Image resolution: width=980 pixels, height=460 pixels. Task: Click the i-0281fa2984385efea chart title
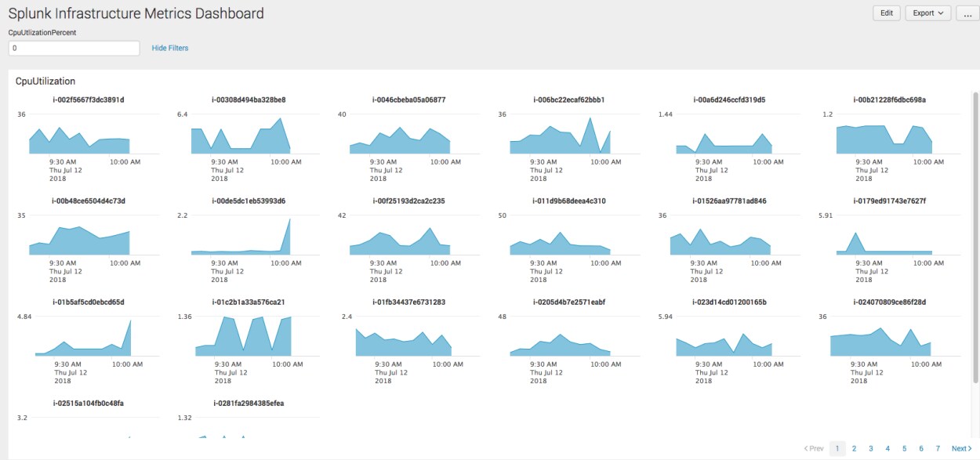click(x=249, y=403)
